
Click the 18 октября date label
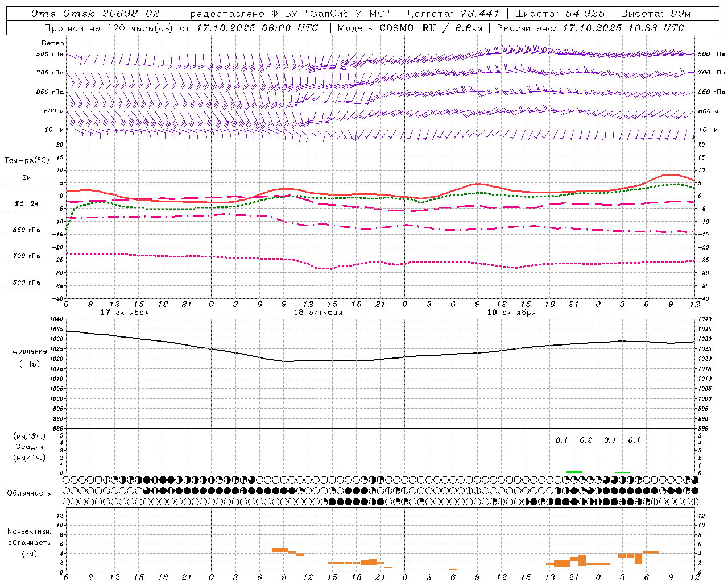tap(318, 313)
